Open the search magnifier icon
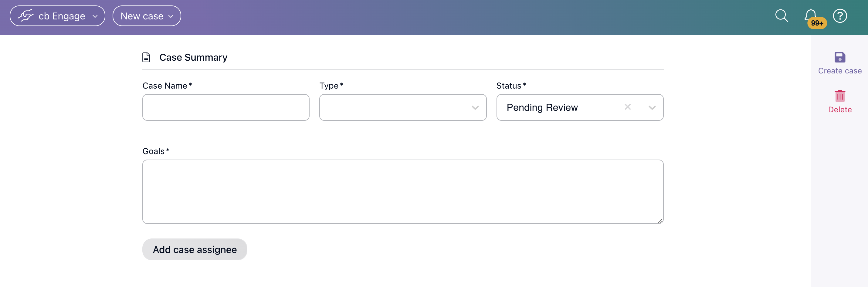Screen dimensions: 868x287 [x=782, y=16]
